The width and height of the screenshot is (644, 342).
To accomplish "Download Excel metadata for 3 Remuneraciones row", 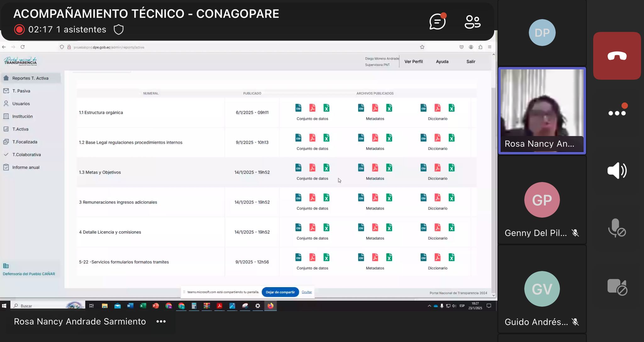I will (x=389, y=198).
